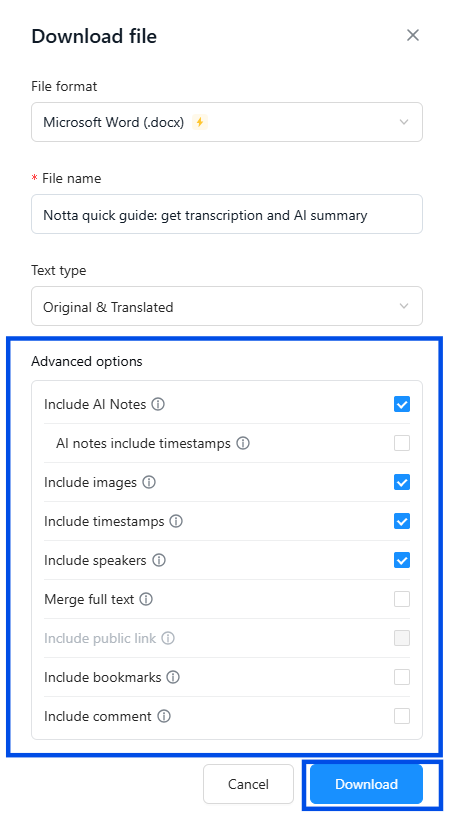The image size is (454, 823).
Task: Click the Download button
Action: pos(366,784)
